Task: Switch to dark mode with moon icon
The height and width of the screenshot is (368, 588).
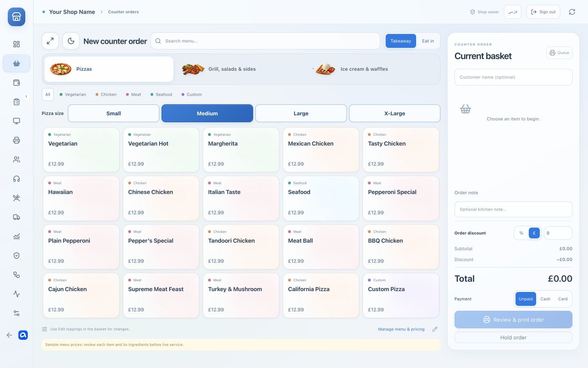Action: (x=71, y=41)
